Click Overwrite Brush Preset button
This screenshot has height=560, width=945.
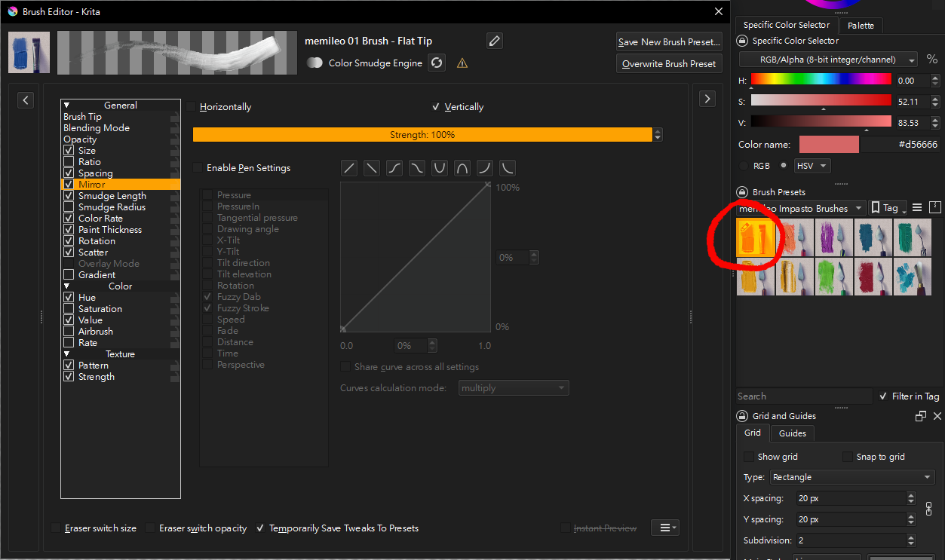(x=669, y=64)
